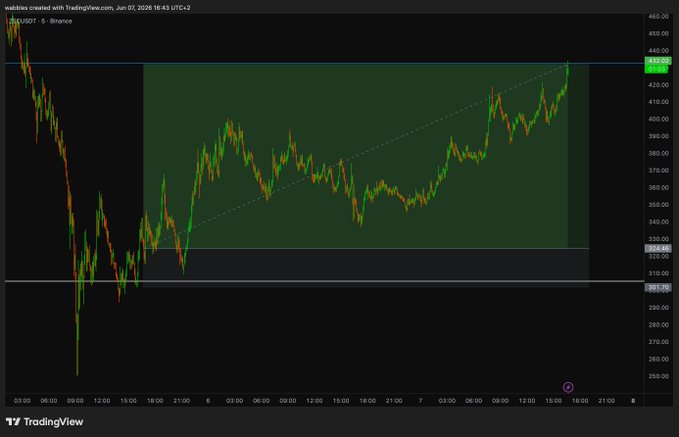Click the 440.00 price axis label
This screenshot has width=679, height=437.
pos(658,51)
